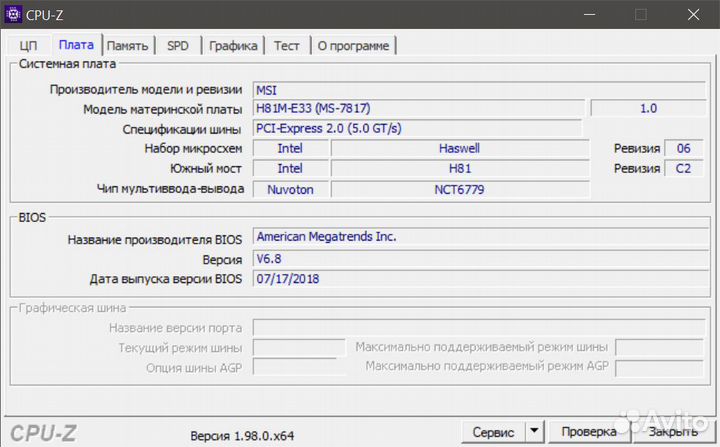Screen dimensions: 720x447
Task: Click the H81 southbridge value
Action: pos(460,169)
